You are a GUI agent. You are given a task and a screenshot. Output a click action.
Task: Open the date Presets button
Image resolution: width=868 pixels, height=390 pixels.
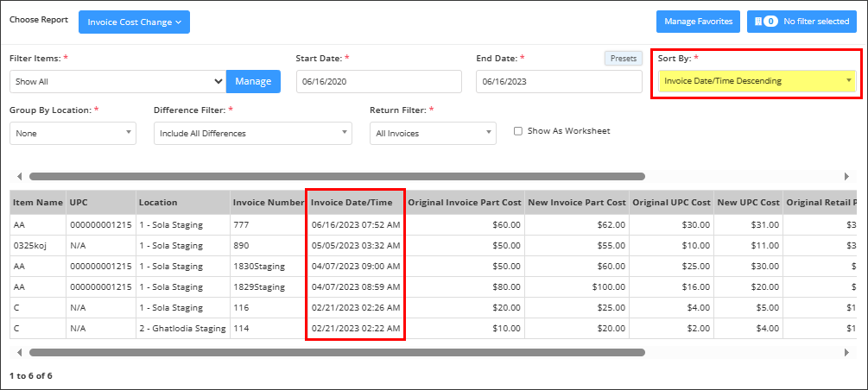click(x=624, y=58)
